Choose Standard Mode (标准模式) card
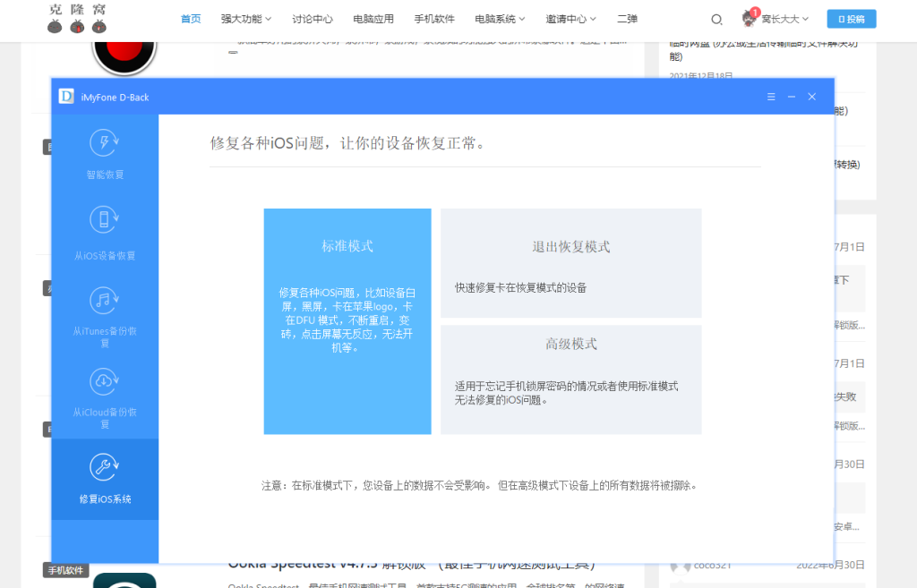The image size is (917, 588). coord(347,321)
